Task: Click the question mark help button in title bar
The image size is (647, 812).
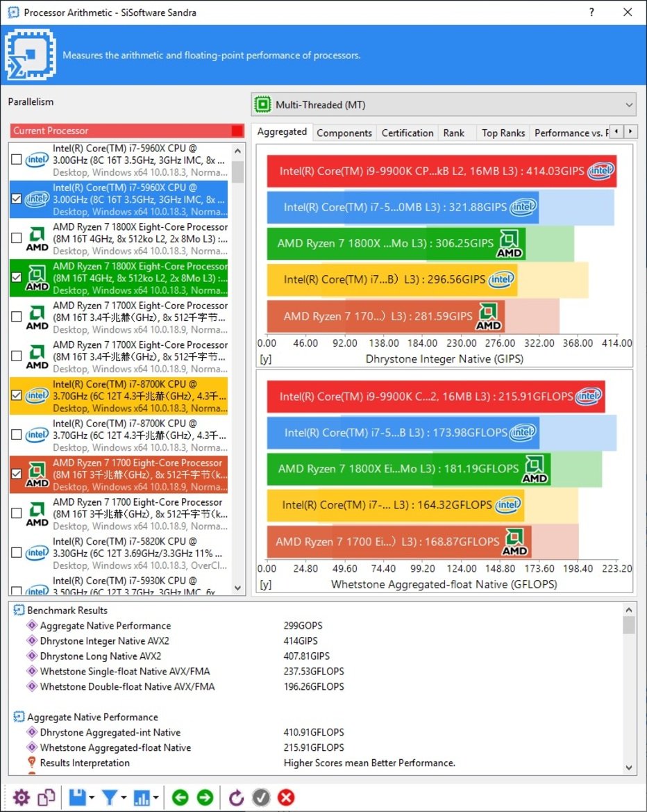Action: pyautogui.click(x=591, y=12)
